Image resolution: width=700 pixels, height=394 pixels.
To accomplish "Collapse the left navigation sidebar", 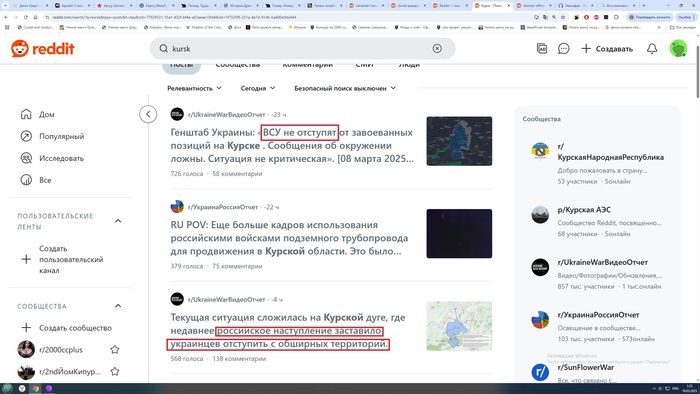I will click(148, 114).
